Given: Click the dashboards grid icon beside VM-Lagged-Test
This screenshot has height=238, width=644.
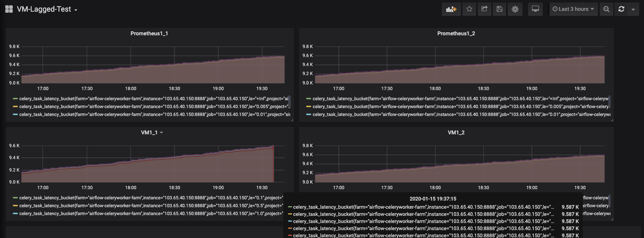Looking at the screenshot, I should pos(9,9).
